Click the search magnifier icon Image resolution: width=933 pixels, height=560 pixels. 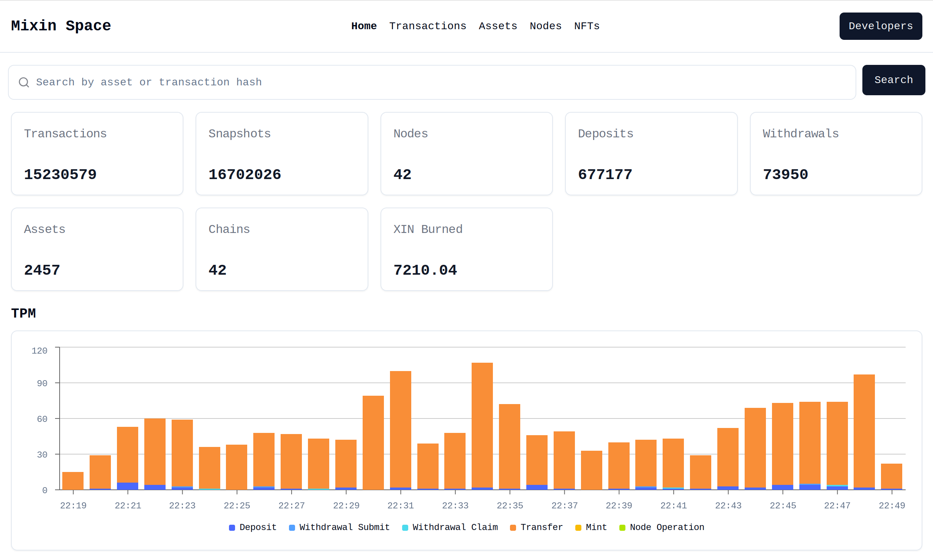point(24,82)
